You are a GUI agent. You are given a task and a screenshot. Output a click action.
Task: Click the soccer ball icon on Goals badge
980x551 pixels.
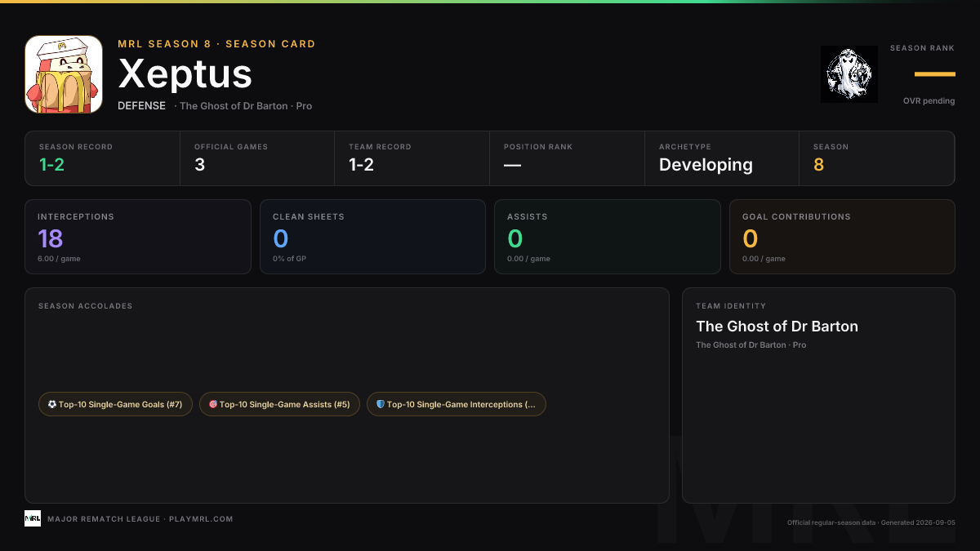pyautogui.click(x=52, y=404)
